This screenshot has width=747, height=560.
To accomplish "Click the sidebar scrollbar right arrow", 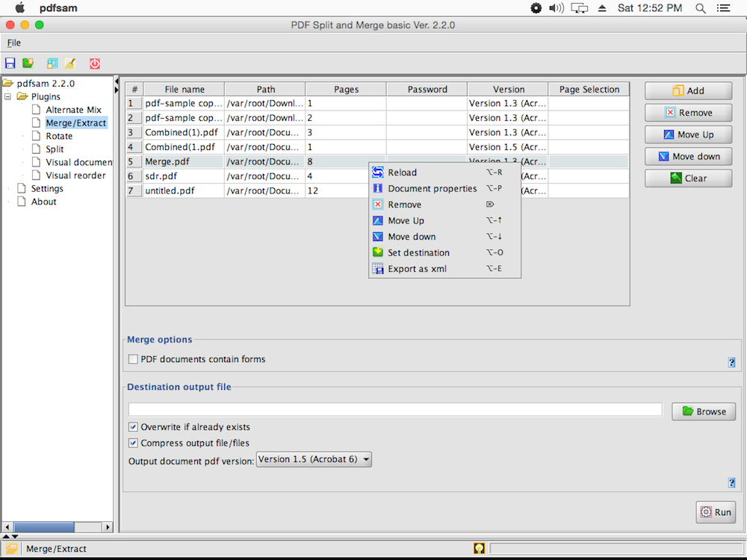I will click(108, 527).
